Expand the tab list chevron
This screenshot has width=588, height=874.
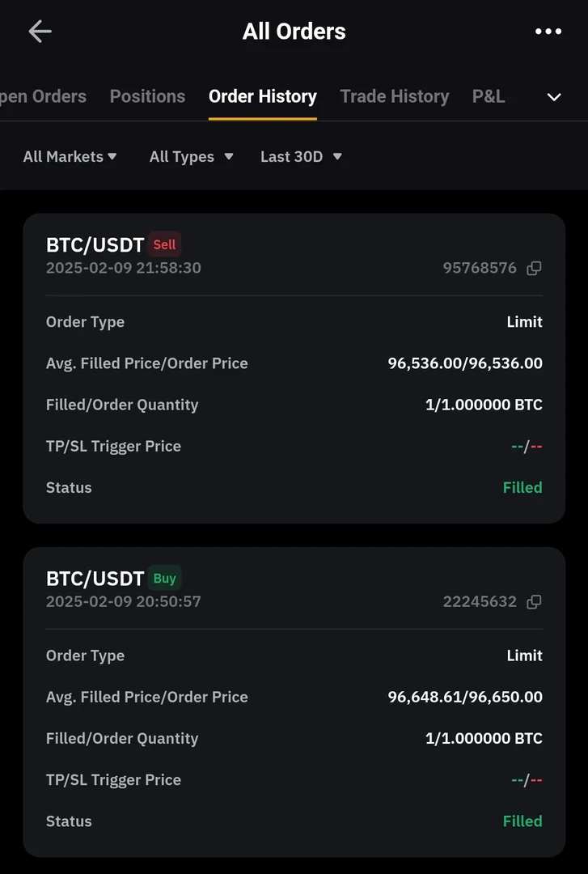[x=554, y=97]
